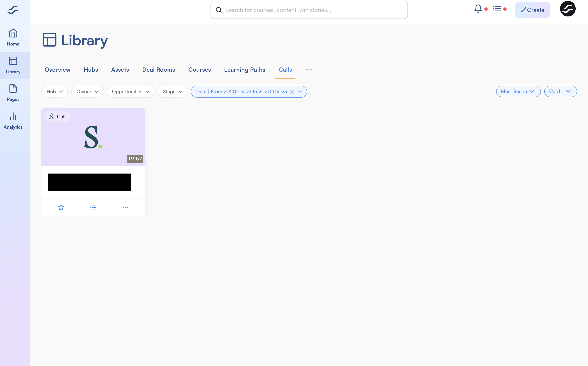Viewport: 588px width, 366px height.
Task: Click the call thumbnail with 19:57 duration
Action: click(93, 137)
